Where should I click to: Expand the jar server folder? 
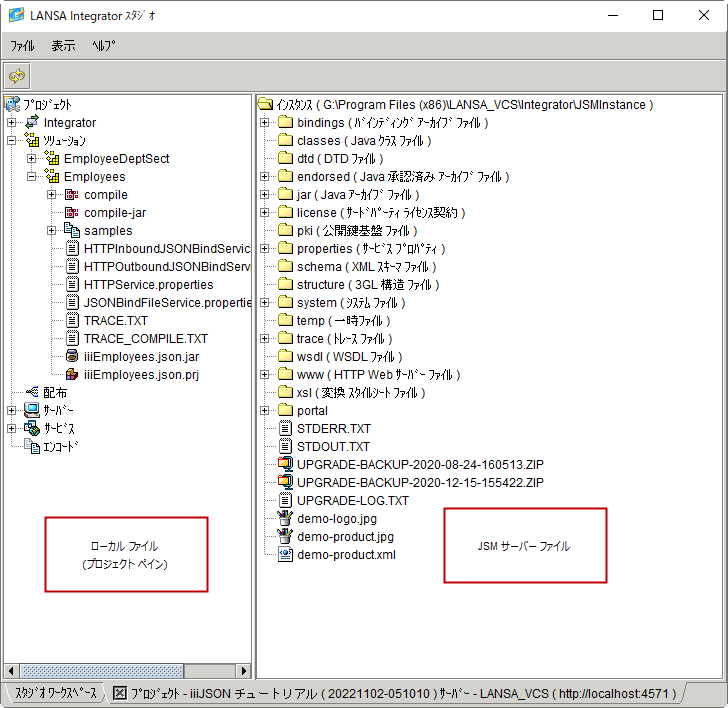click(x=265, y=195)
